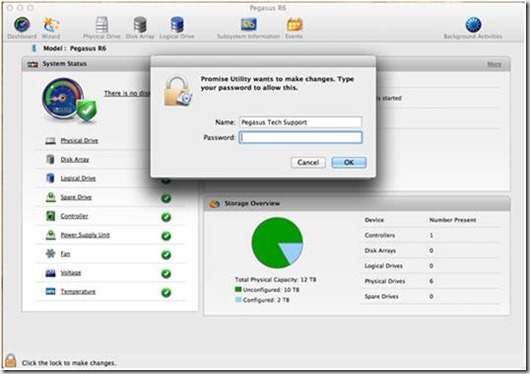Launch the Wizard toolbar icon
The height and width of the screenshot is (374, 530).
point(51,24)
